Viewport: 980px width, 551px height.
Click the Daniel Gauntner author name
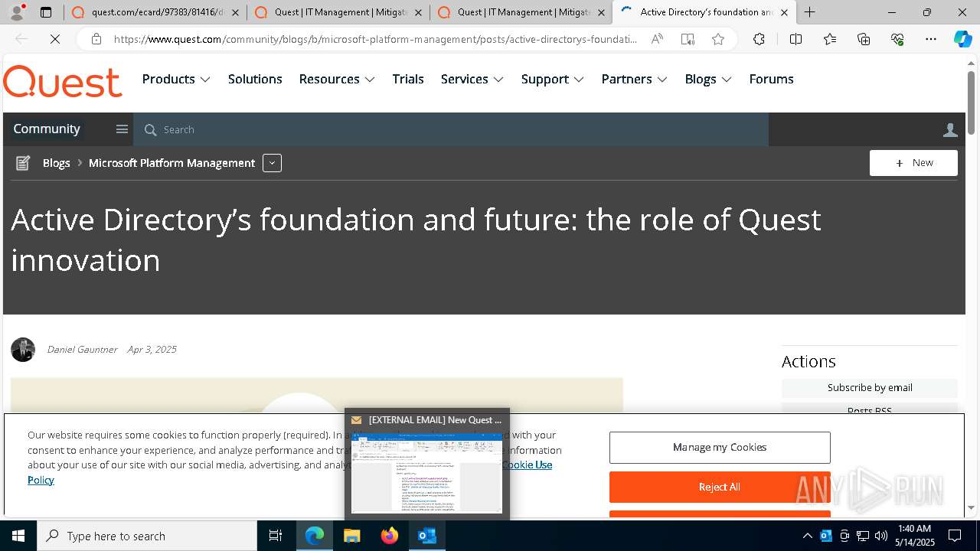[x=82, y=350]
